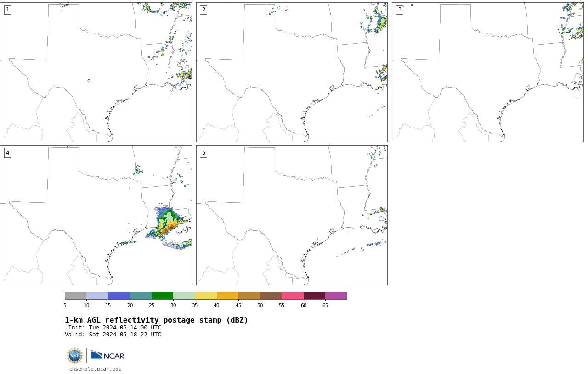Click the panel label number 3
Image resolution: width=588 pixels, height=374 pixels.
pyautogui.click(x=400, y=10)
